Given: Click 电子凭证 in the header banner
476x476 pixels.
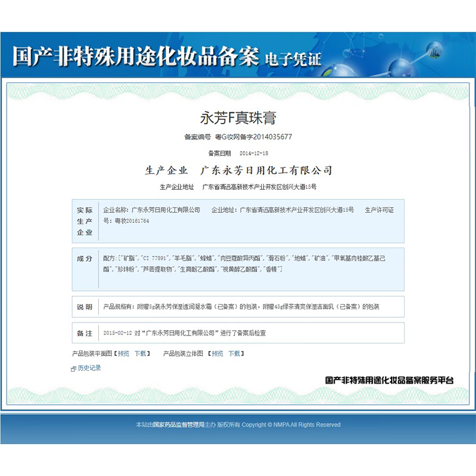Looking at the screenshot, I should (x=293, y=59).
